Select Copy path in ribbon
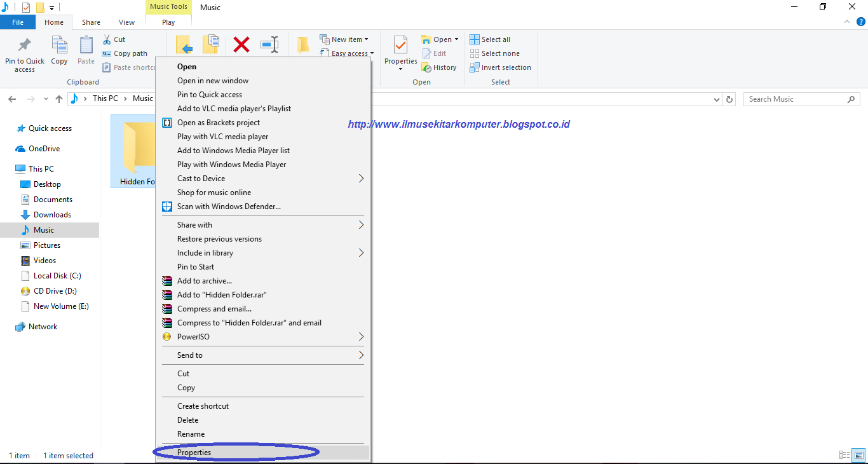 [125, 53]
